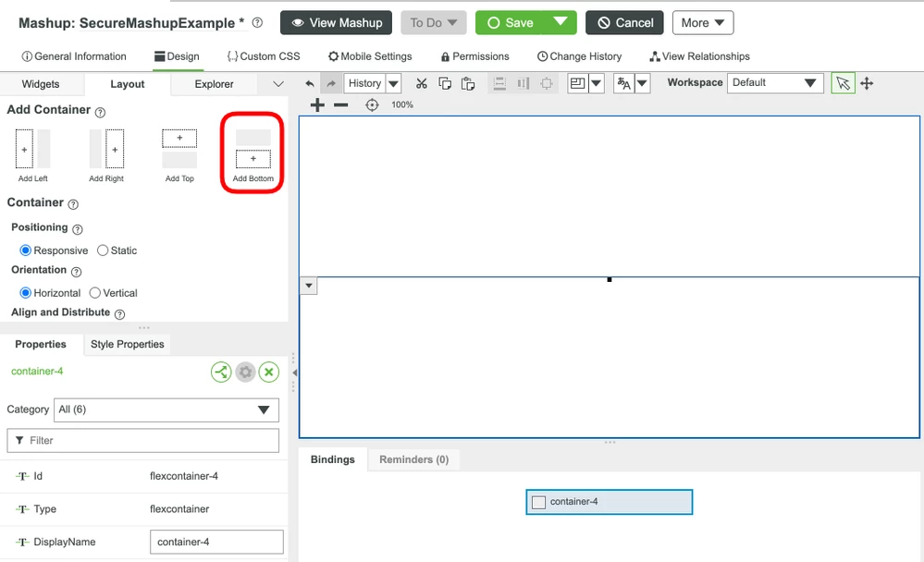Open the localization dropdown arrow
Viewport: 924px width, 562px height.
coord(642,83)
